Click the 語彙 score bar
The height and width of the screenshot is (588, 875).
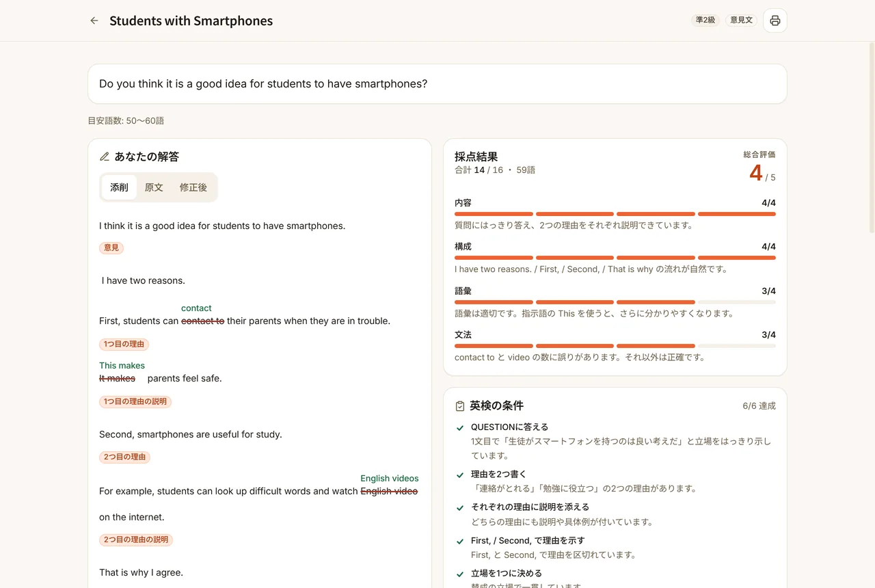615,302
